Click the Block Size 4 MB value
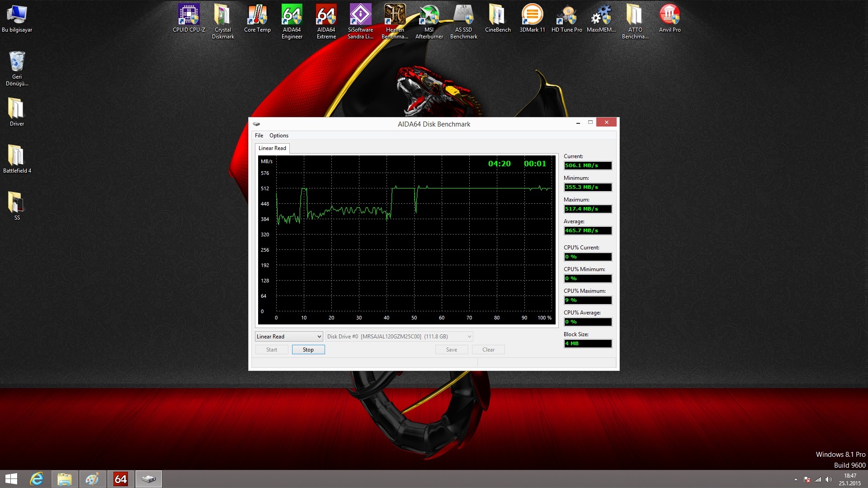The width and height of the screenshot is (868, 488). pyautogui.click(x=588, y=344)
